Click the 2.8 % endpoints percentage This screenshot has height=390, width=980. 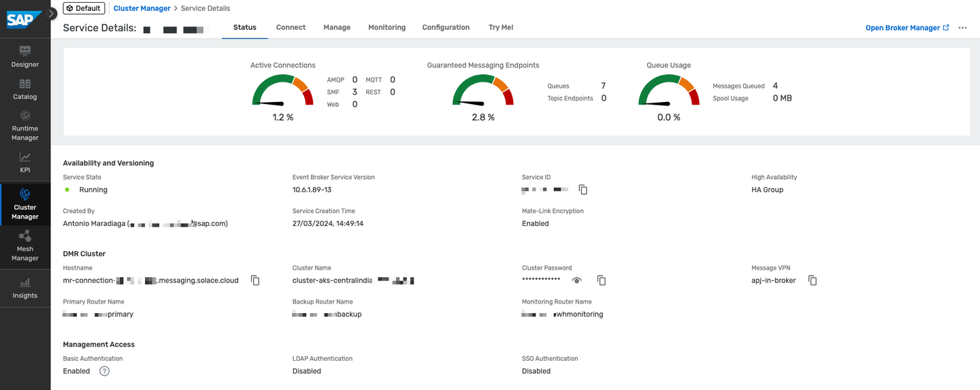[483, 117]
